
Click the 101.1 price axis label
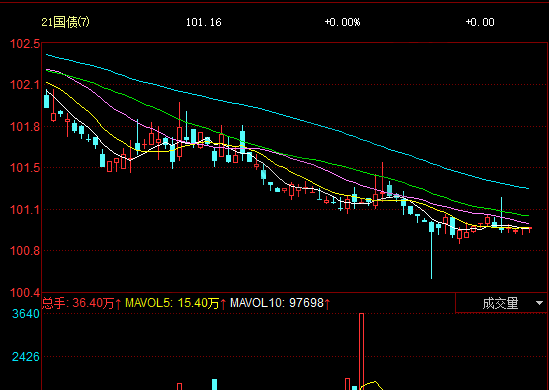click(25, 210)
